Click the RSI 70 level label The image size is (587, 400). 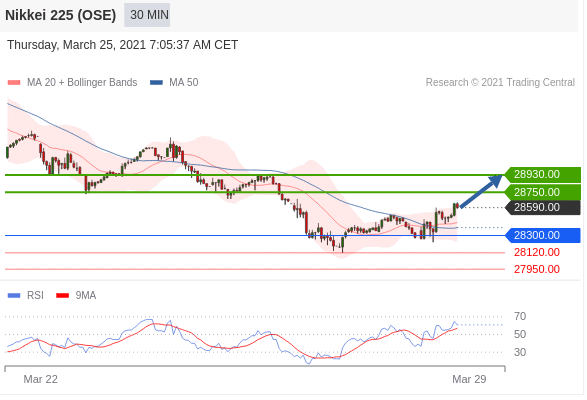click(x=520, y=316)
